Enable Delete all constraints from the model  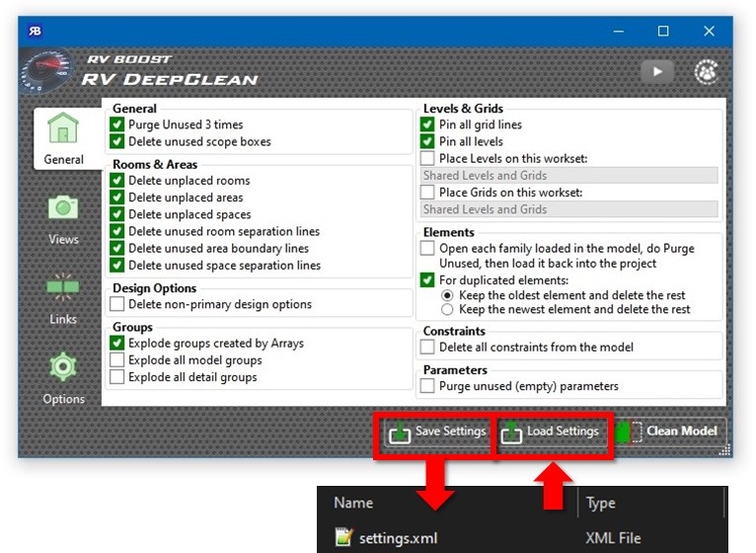tap(427, 347)
